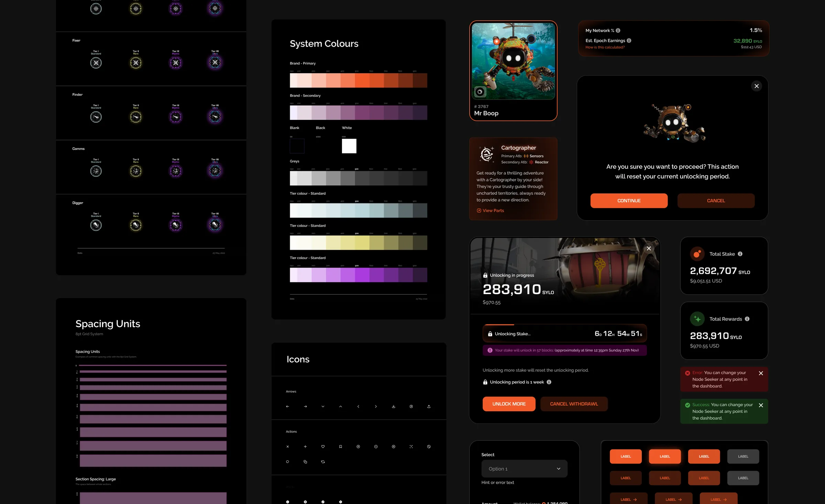The height and width of the screenshot is (504, 825).
Task: Click the info icon beside Total Rewards
Action: (x=747, y=319)
